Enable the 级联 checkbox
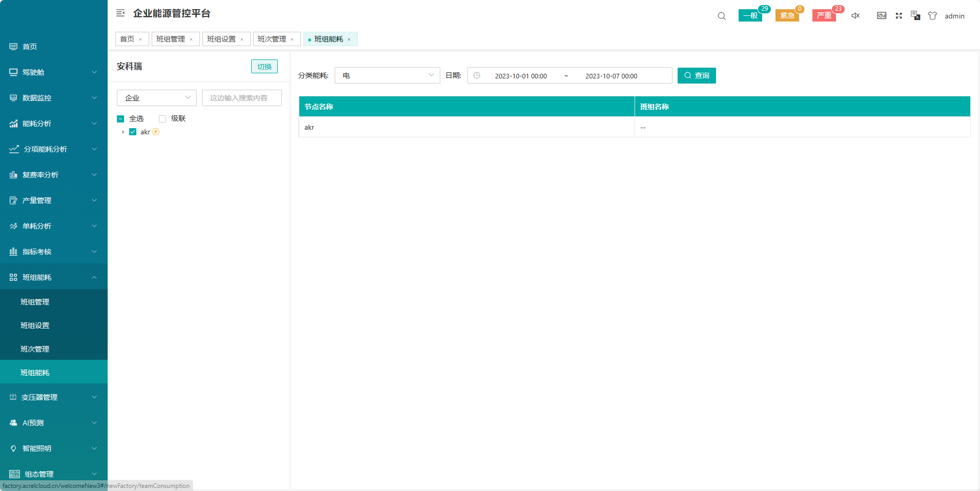Viewport: 980px width, 491px height. click(162, 119)
